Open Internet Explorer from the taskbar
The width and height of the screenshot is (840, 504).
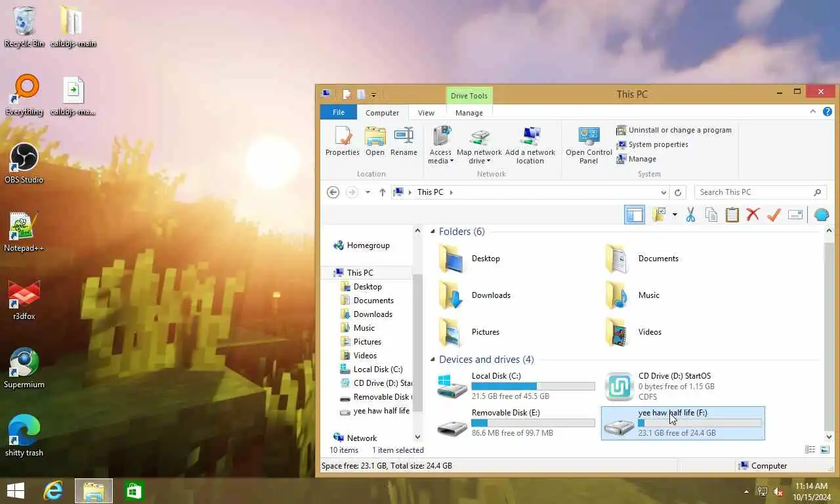pos(53,491)
